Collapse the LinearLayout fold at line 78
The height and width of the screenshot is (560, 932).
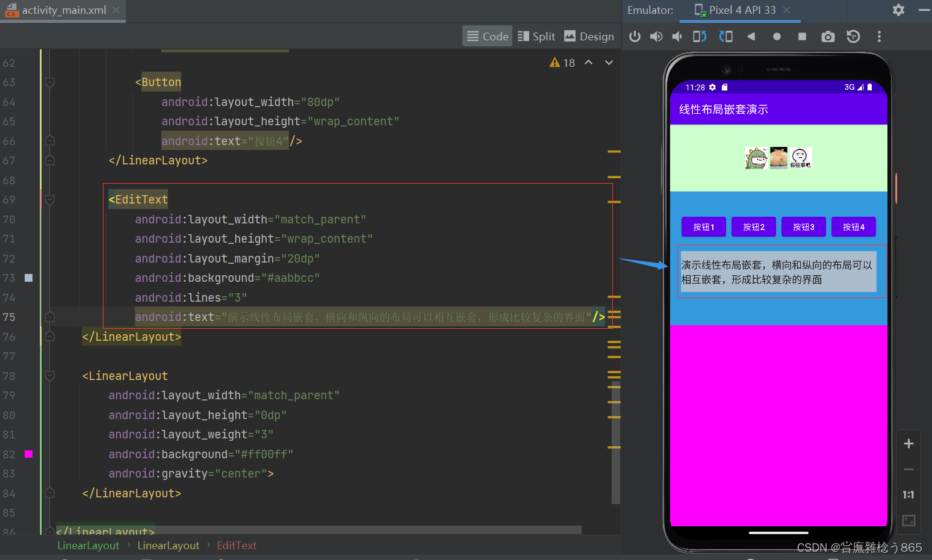click(50, 376)
